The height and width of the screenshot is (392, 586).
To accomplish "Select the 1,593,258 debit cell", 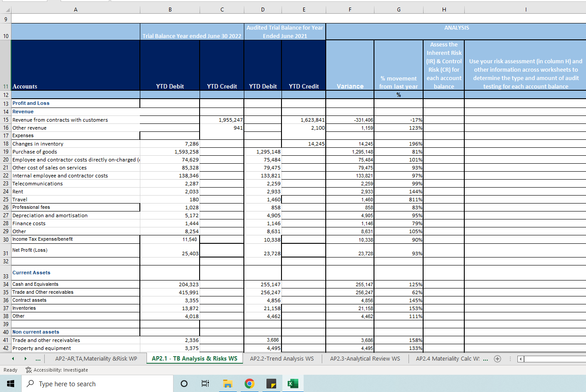I will pos(170,152).
